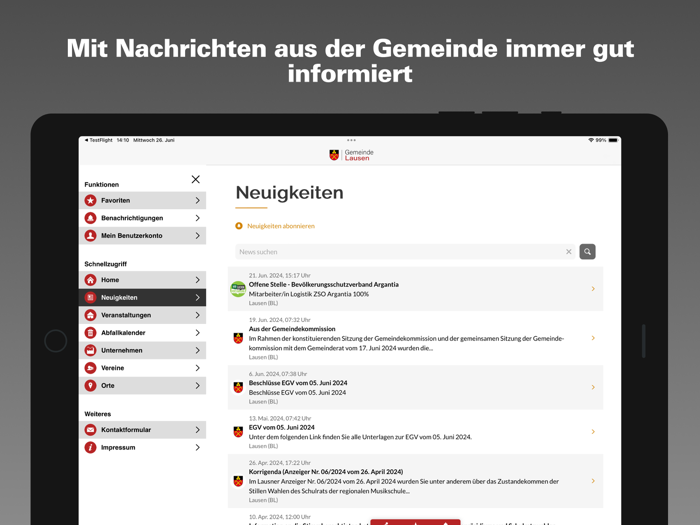Click the crest icon beside Aus der Gemeindekommission
This screenshot has height=525, width=700.
pyautogui.click(x=238, y=338)
